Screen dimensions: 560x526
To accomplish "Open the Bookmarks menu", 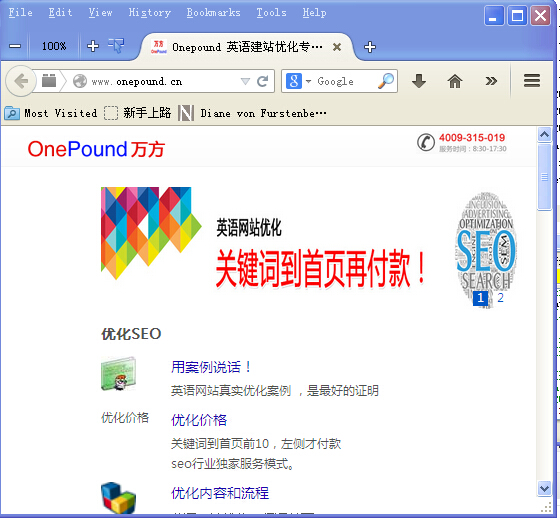I will pos(213,12).
